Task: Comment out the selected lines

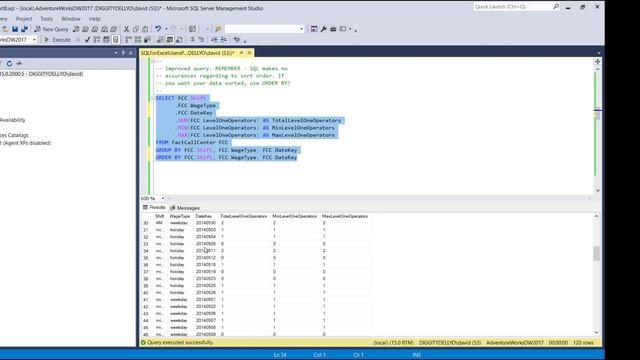Action: [192, 40]
